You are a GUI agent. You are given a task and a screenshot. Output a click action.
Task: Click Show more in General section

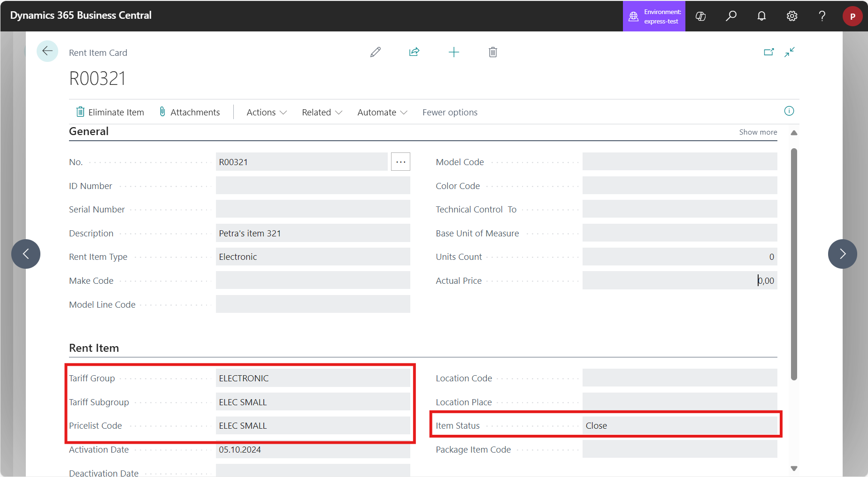758,132
